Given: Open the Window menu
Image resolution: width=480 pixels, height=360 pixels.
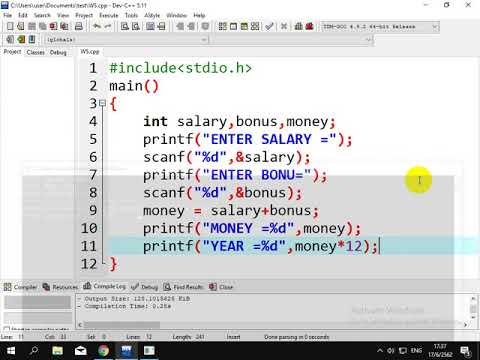Looking at the screenshot, I should 176,15.
